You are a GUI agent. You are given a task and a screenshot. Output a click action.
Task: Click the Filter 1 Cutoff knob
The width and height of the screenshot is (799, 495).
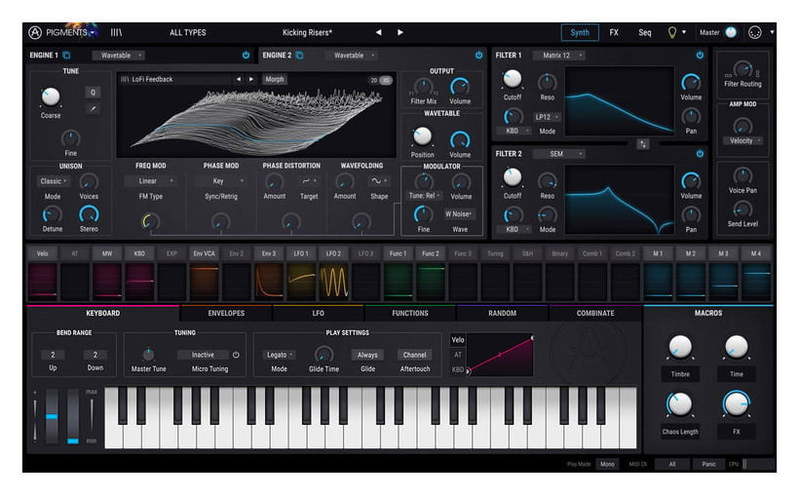[512, 80]
